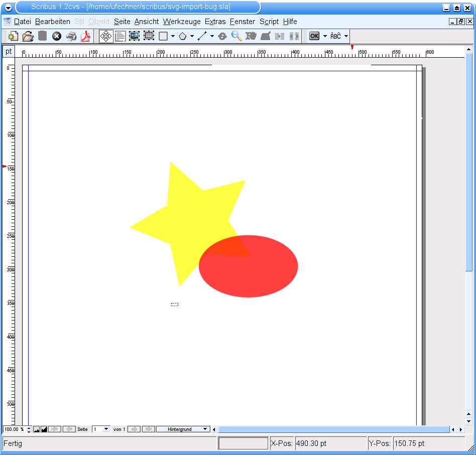
Task: Select the image frame tool
Action: [134, 36]
